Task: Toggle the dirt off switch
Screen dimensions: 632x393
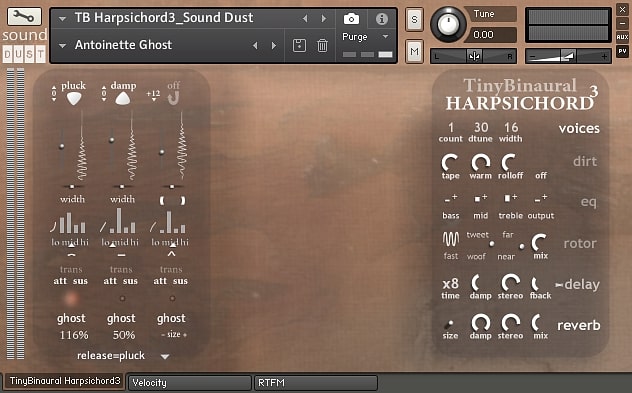Action: click(x=541, y=176)
